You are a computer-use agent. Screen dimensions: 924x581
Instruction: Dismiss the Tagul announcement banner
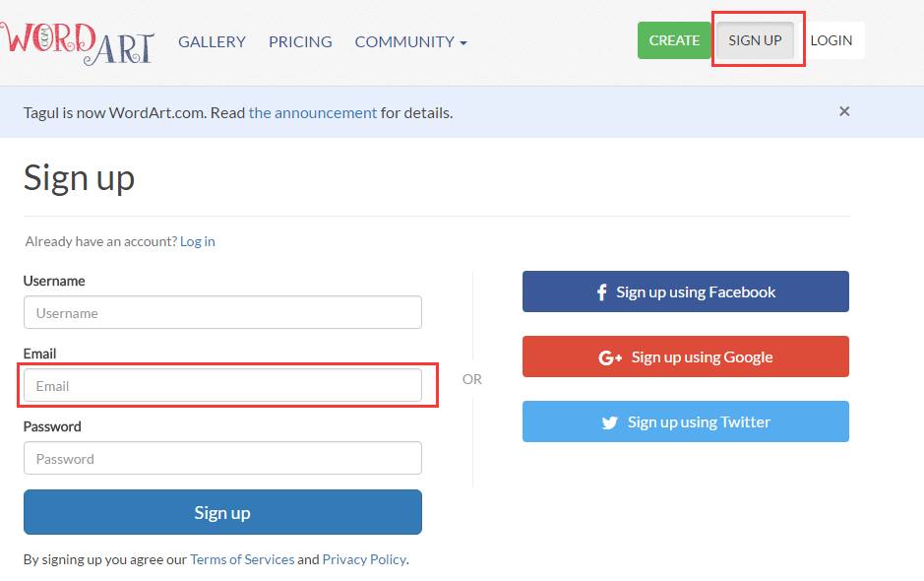(844, 111)
